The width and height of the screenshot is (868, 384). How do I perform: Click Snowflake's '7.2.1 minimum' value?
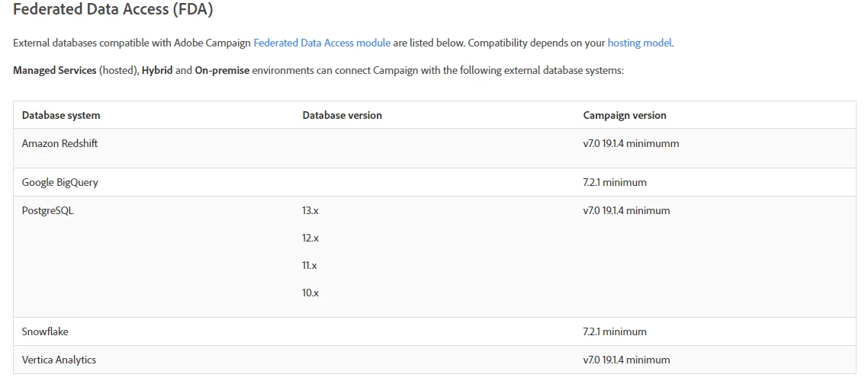tap(615, 331)
